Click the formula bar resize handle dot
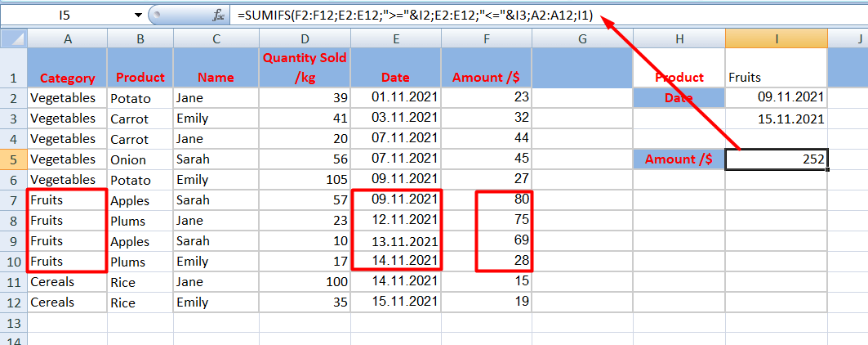The height and width of the screenshot is (345, 868). click(157, 15)
